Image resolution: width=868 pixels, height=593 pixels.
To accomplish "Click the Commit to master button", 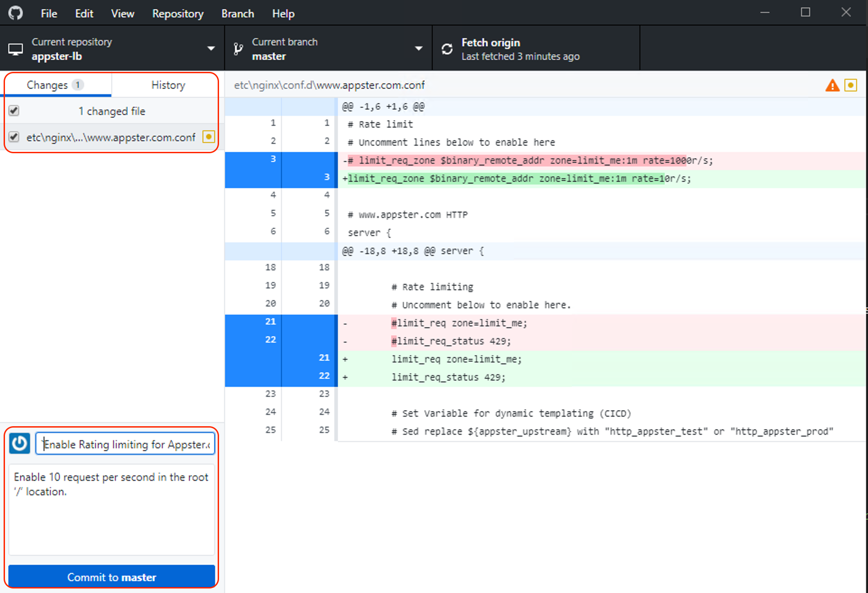I will tap(112, 577).
